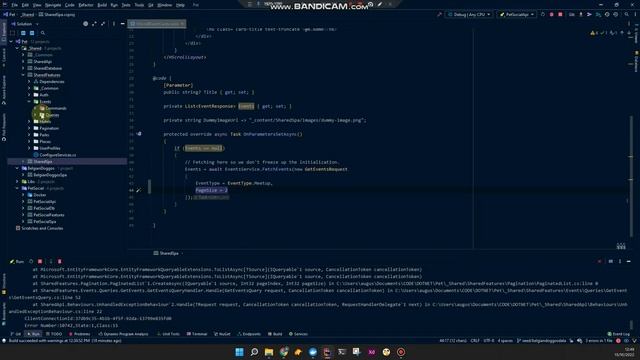Open the PetSocialApi run configuration dropdown

click(517, 15)
